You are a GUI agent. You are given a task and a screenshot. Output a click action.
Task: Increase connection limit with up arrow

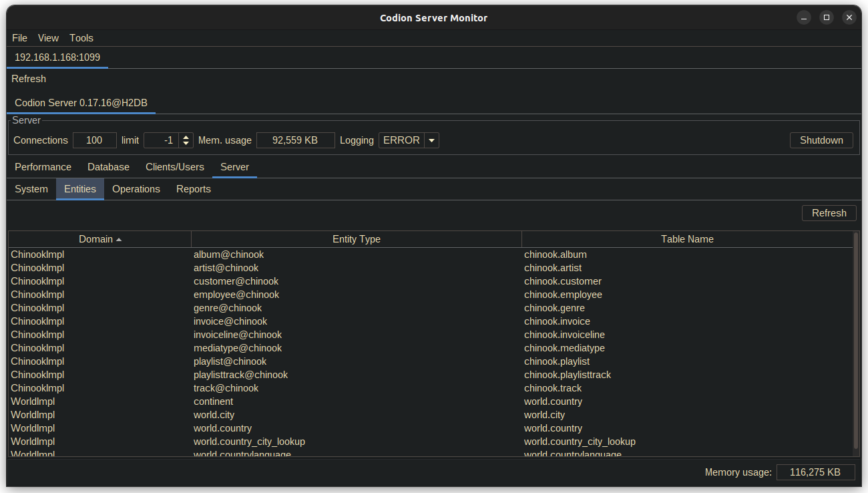[x=186, y=137]
